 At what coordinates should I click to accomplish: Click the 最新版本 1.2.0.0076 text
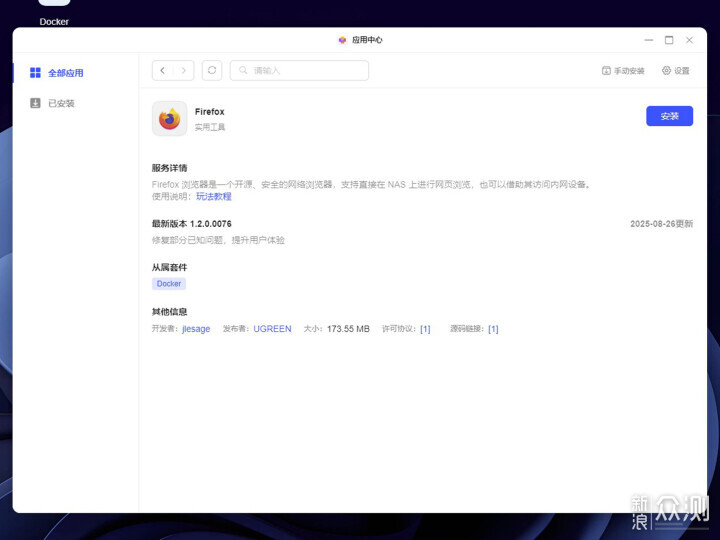coord(191,224)
